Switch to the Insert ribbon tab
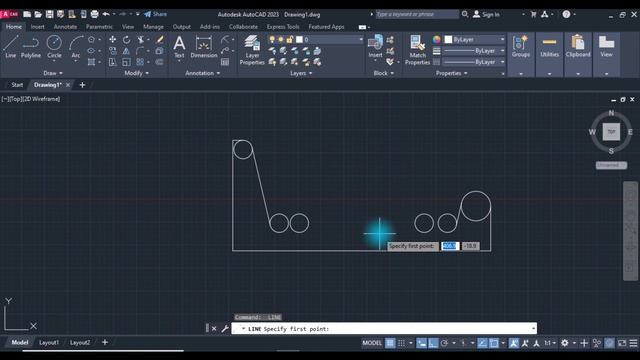640x360 pixels. click(37, 27)
